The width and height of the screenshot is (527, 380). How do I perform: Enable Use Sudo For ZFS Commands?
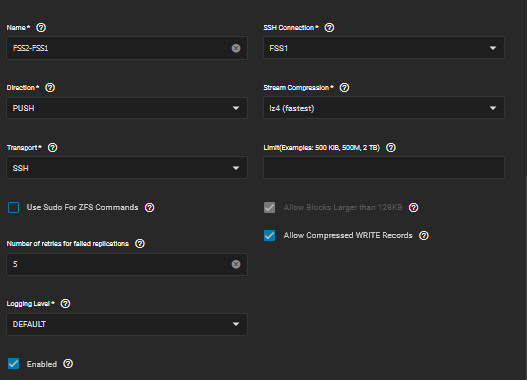coord(13,208)
